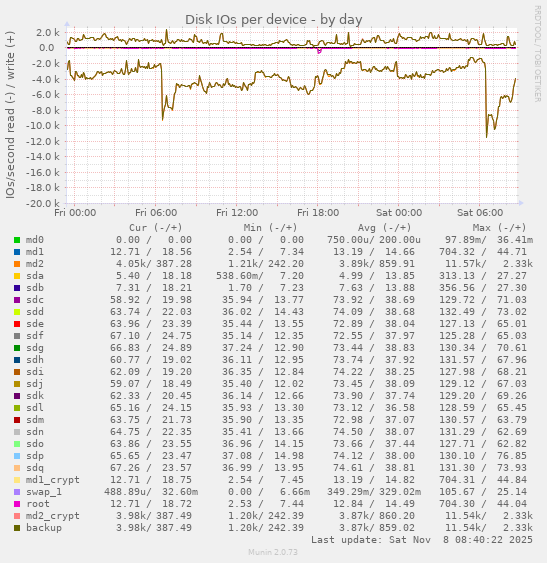Click the backup dark olive swatch
The image size is (547, 563).
[x=17, y=528]
